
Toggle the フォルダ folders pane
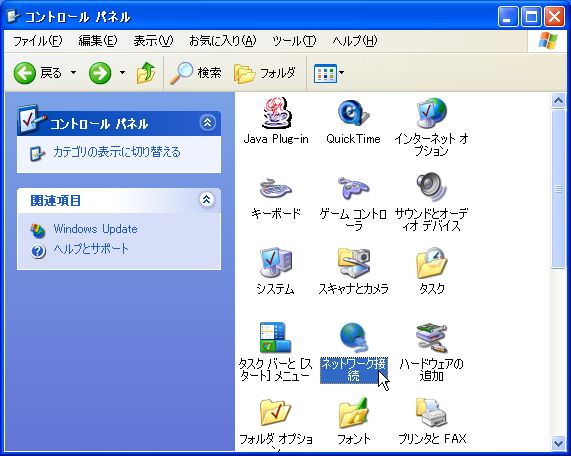click(265, 73)
